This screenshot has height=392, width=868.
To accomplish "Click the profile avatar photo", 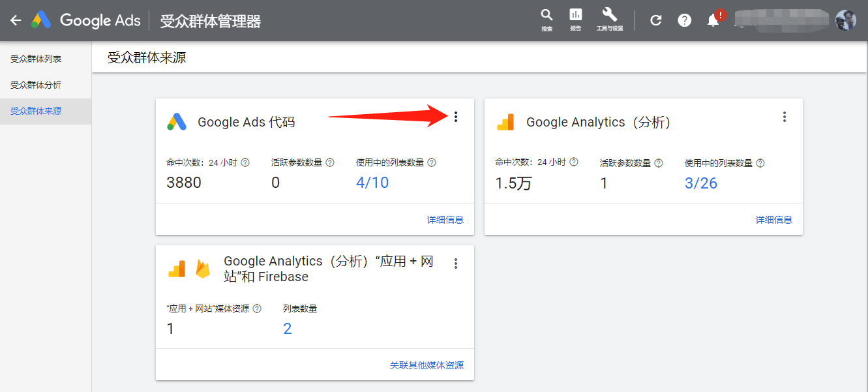I will [846, 20].
